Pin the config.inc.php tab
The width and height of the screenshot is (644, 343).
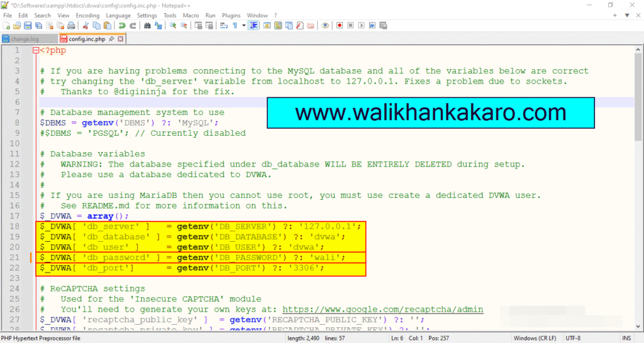pyautogui.click(x=111, y=39)
